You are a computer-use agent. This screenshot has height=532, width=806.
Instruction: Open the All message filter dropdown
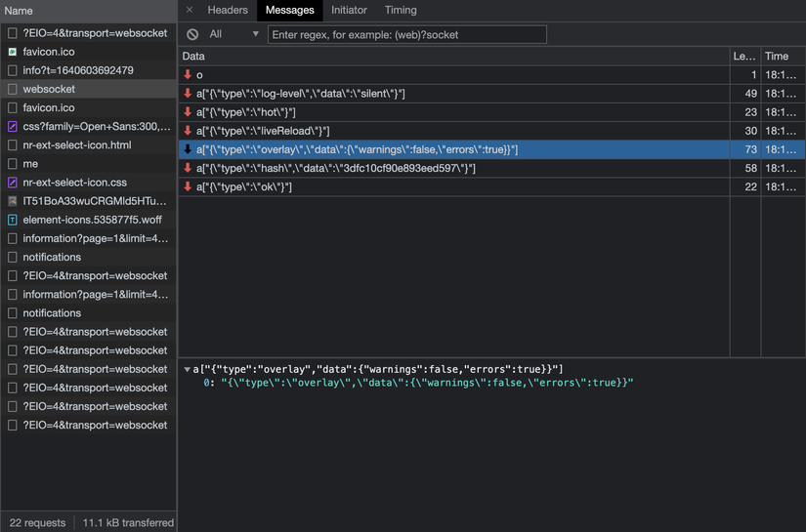[234, 34]
